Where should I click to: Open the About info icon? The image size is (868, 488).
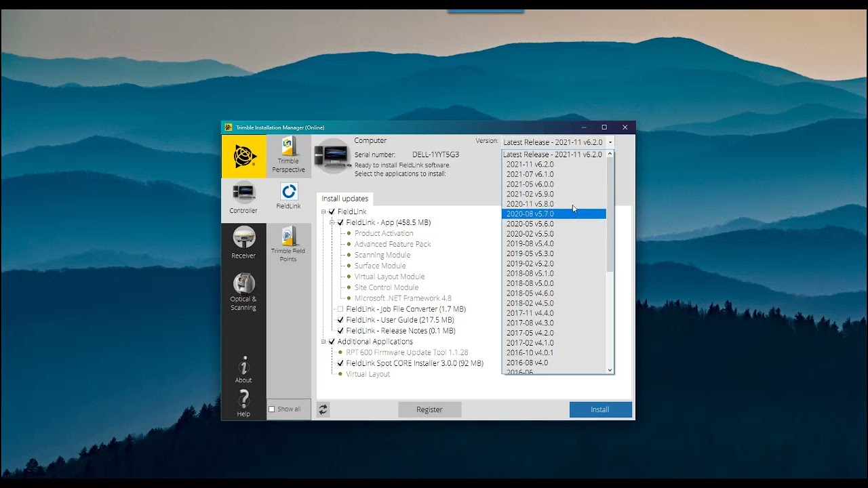pyautogui.click(x=243, y=365)
